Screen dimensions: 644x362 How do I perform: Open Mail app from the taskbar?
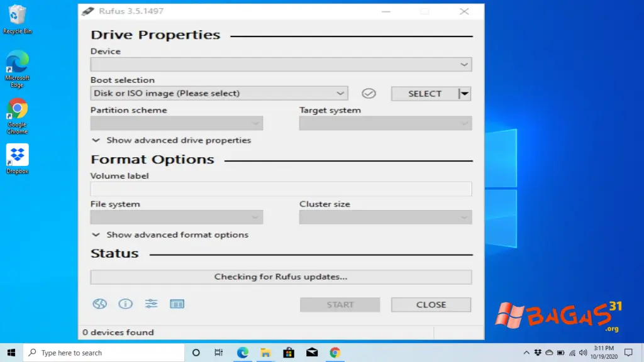tap(312, 353)
